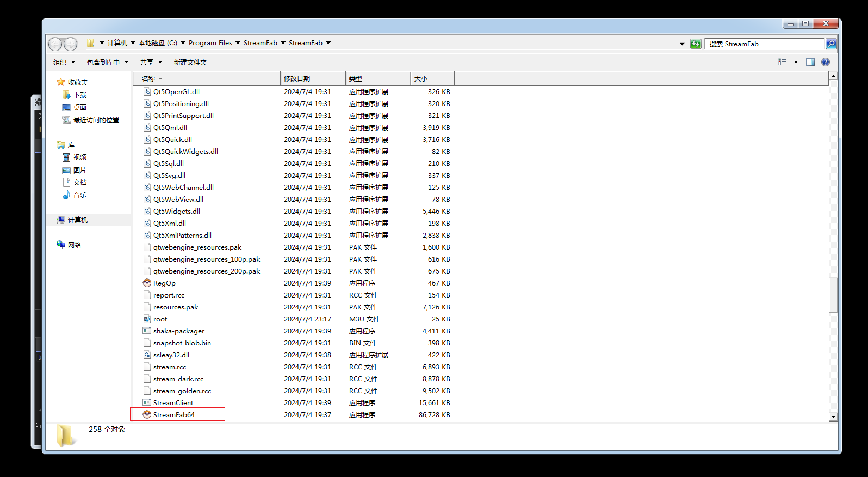Image resolution: width=868 pixels, height=477 pixels.
Task: Click the change view icon
Action: click(x=783, y=62)
